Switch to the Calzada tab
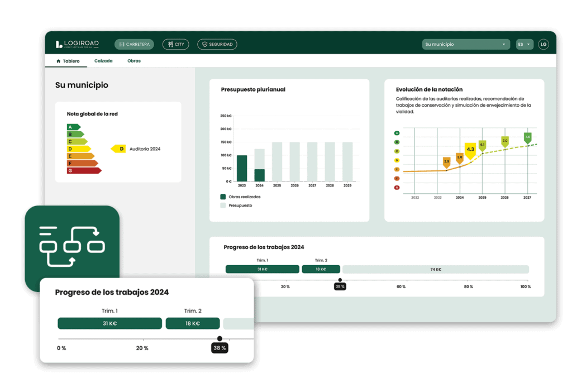The width and height of the screenshot is (572, 392). [x=103, y=61]
